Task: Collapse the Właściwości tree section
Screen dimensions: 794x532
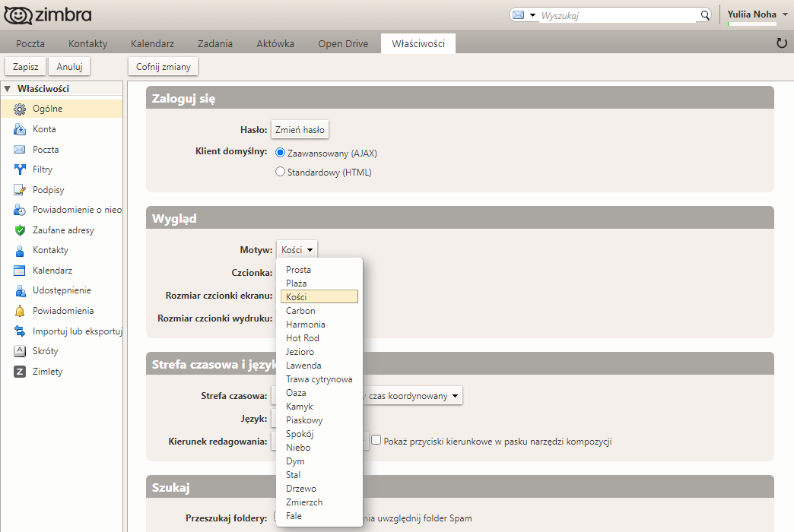Action: coord(8,89)
